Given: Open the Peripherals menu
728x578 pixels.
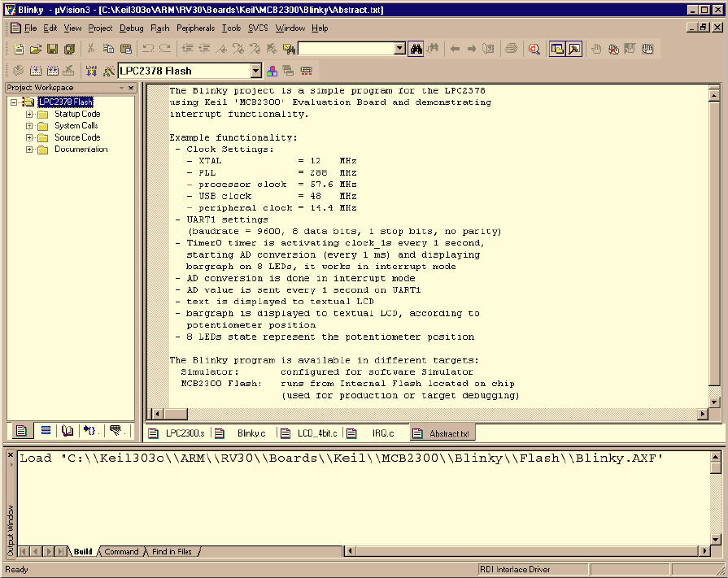Looking at the screenshot, I should pyautogui.click(x=195, y=28).
